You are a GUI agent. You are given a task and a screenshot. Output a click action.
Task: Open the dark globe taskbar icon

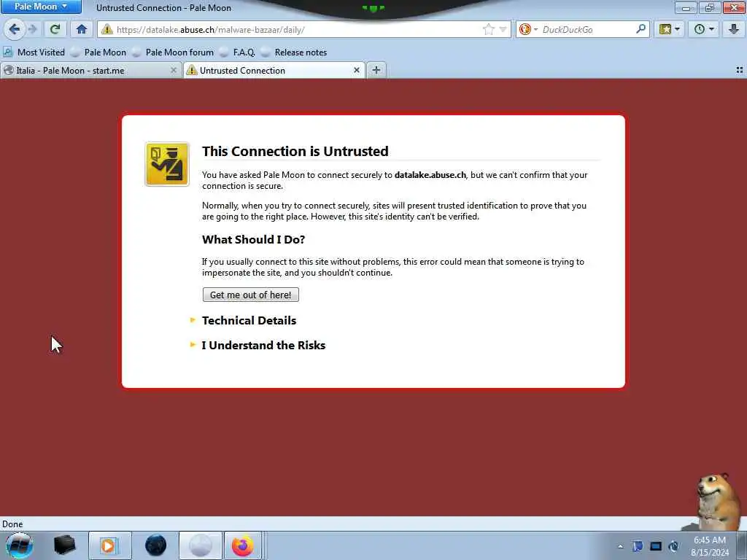(x=156, y=545)
